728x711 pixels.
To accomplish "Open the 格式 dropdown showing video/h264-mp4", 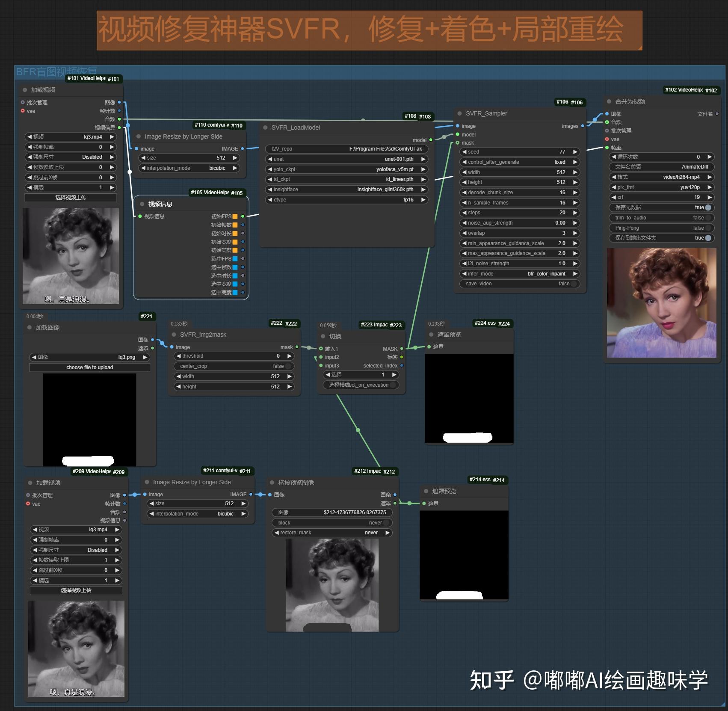I will coord(661,177).
